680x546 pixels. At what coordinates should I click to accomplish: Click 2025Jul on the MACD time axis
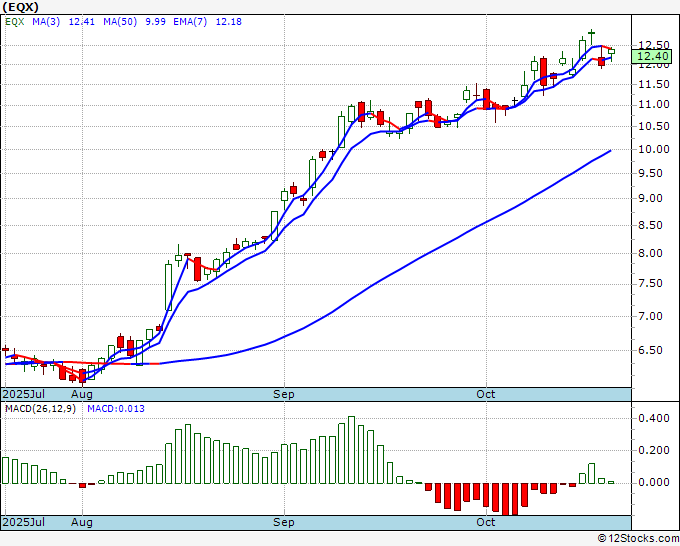pos(24,522)
